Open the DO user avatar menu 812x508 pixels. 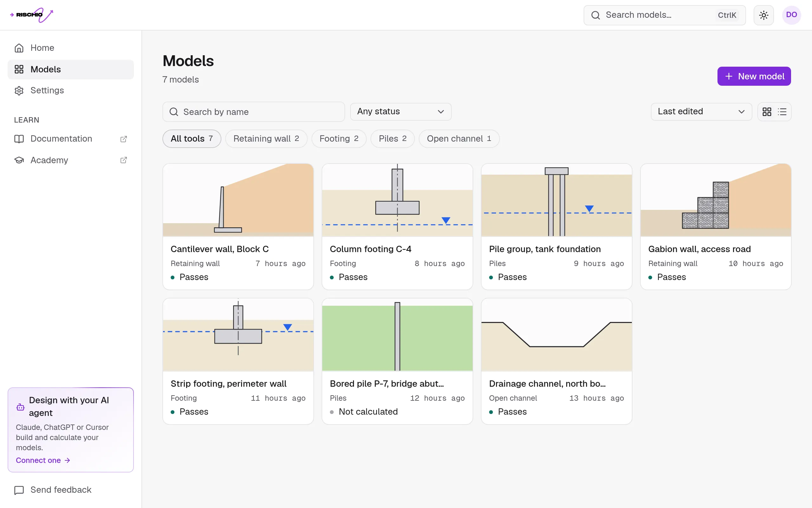[x=791, y=15]
